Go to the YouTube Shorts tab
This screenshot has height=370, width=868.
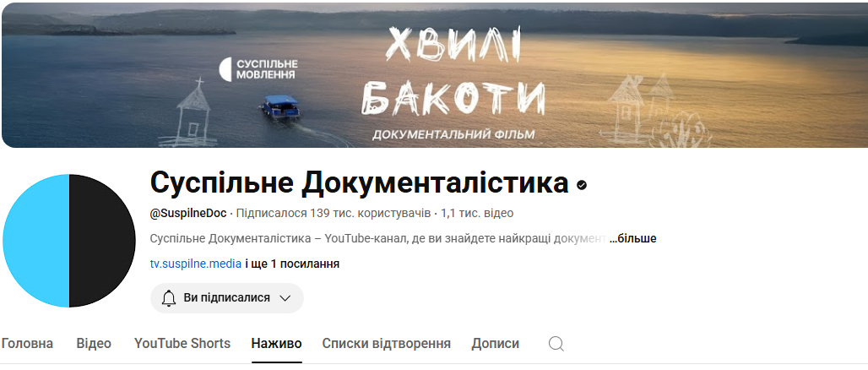coord(182,344)
